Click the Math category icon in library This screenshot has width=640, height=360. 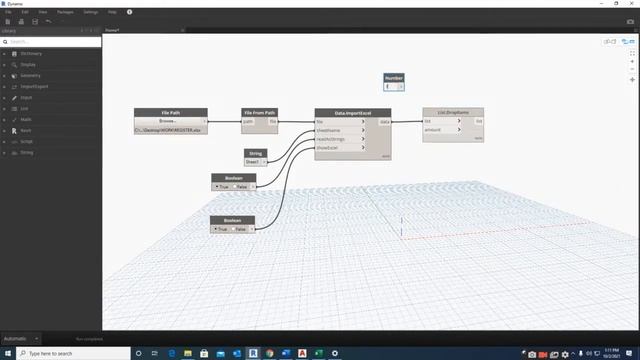[x=14, y=120]
